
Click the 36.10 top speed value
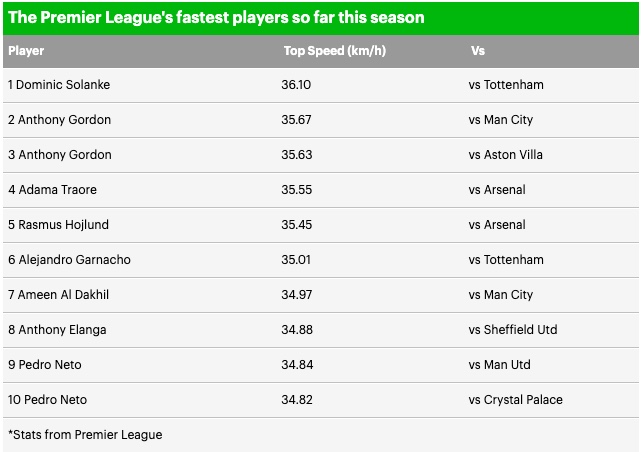coord(296,85)
